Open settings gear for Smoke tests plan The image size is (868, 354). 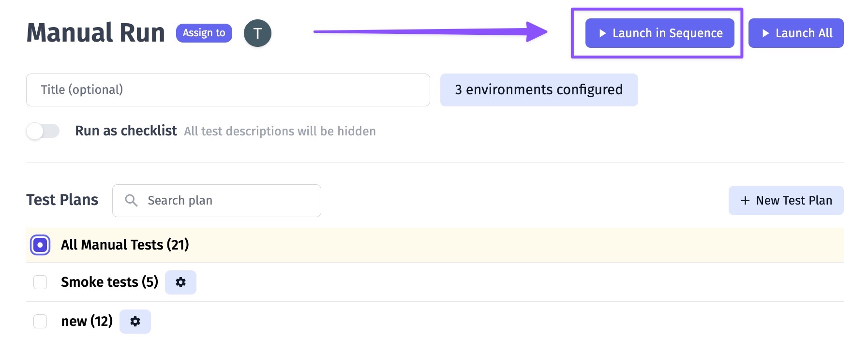click(180, 282)
